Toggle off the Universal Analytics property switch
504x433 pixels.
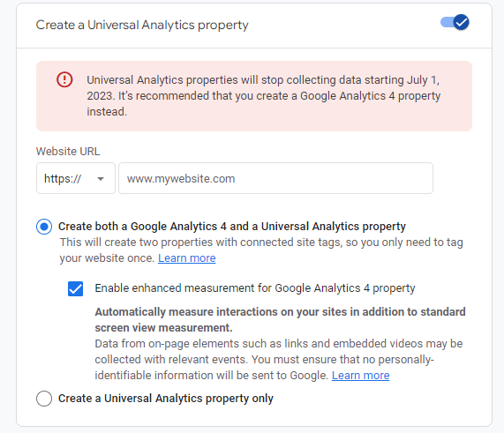pyautogui.click(x=455, y=22)
